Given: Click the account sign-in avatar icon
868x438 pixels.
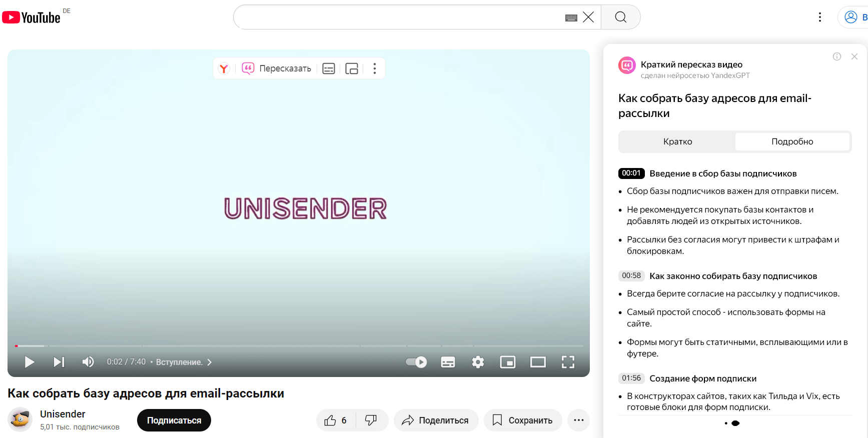Looking at the screenshot, I should (850, 17).
